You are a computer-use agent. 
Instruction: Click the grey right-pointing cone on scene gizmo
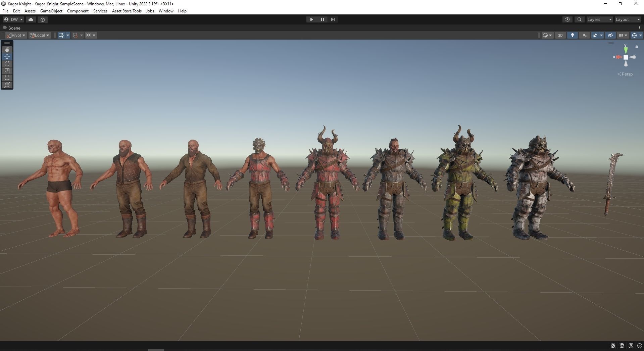click(x=633, y=57)
